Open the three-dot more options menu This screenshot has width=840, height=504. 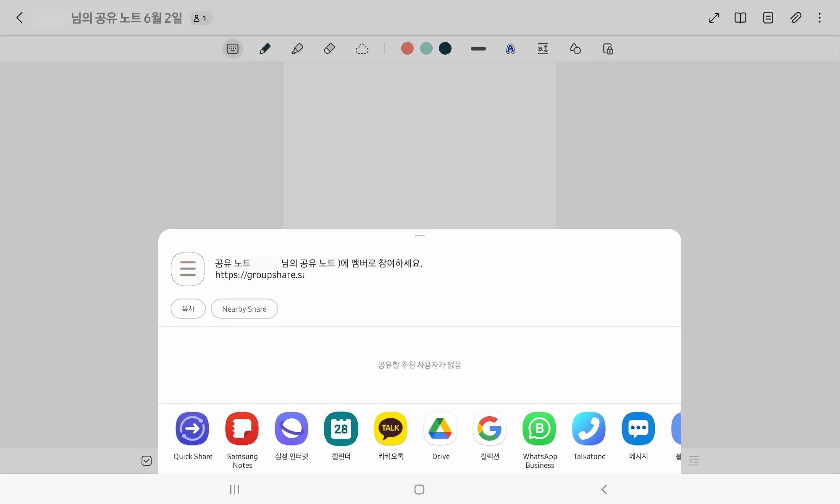(819, 18)
